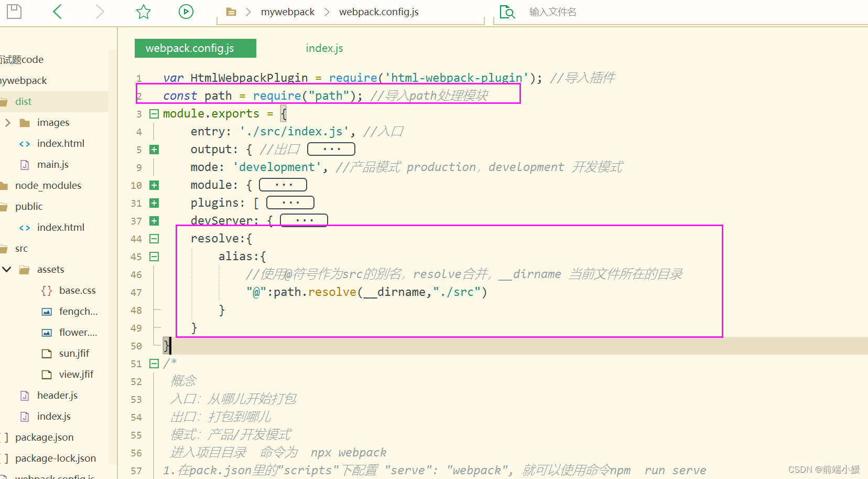Viewport: 868px width, 479px height.
Task: Select mywebpack in the breadcrumb
Action: click(288, 12)
